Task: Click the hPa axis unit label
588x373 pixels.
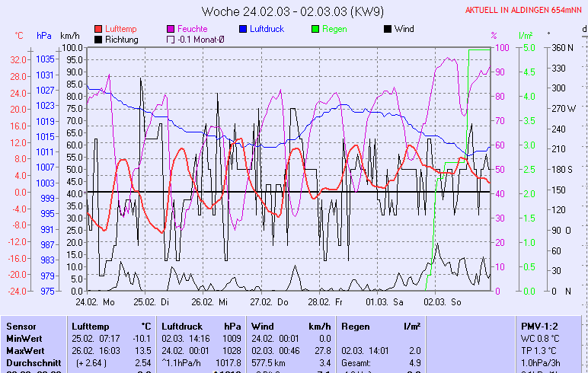Action: [44, 36]
